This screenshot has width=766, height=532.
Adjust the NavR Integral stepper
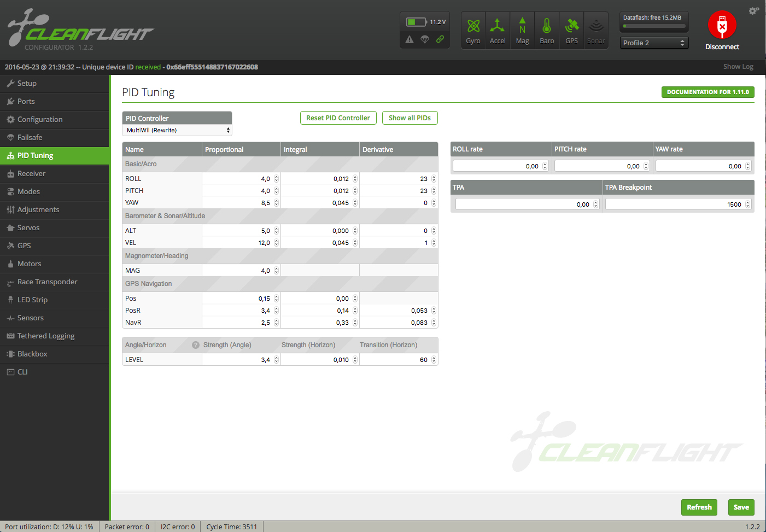355,323
